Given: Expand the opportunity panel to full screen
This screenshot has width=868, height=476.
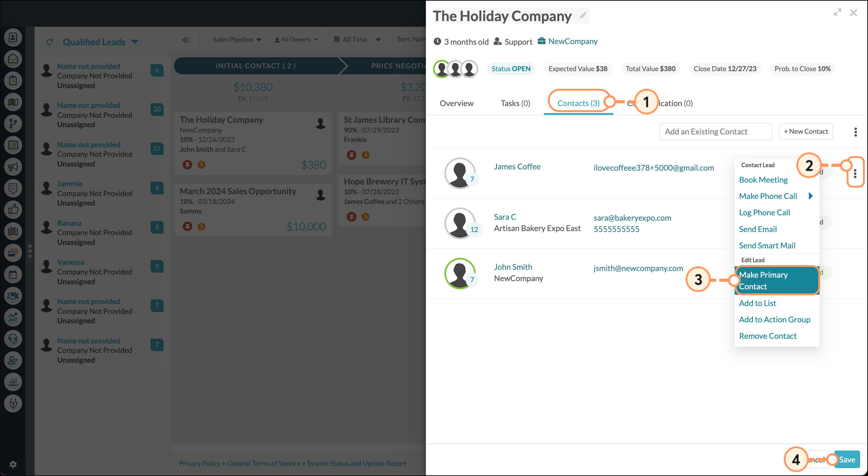Looking at the screenshot, I should tap(837, 13).
